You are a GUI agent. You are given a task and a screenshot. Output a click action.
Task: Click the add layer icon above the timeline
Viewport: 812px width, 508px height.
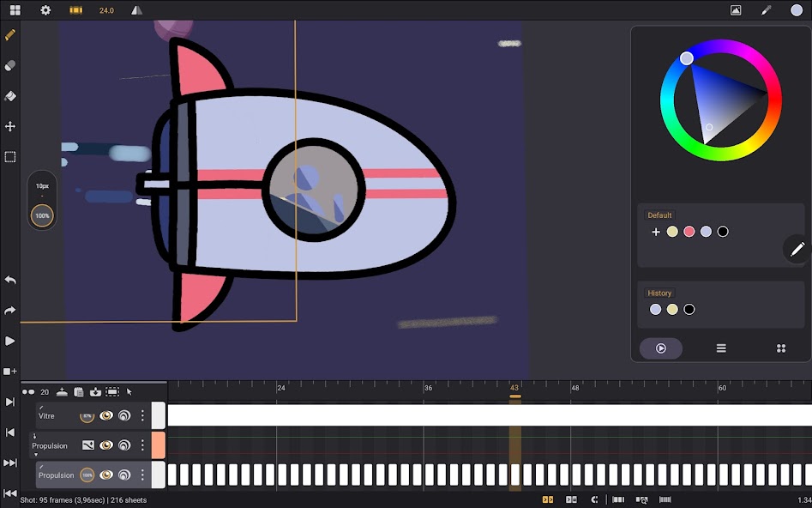point(63,392)
